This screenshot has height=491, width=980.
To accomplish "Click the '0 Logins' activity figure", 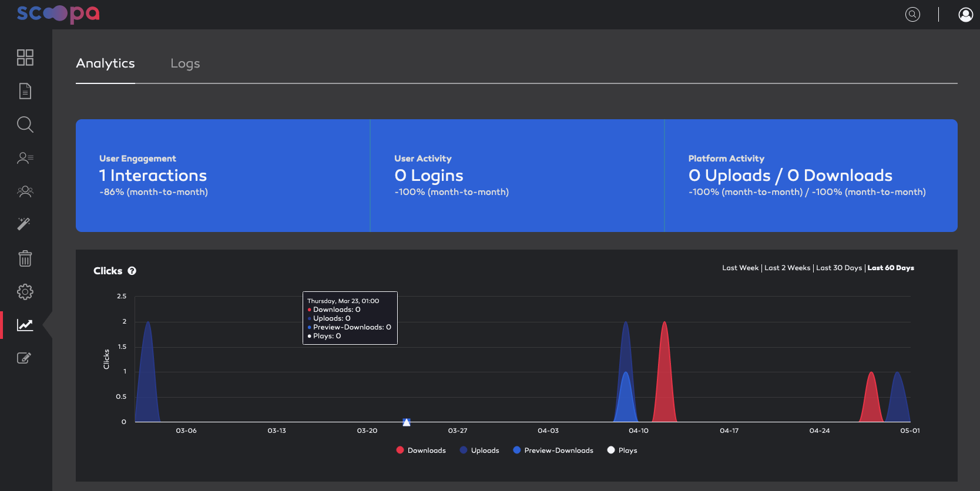I will (429, 176).
